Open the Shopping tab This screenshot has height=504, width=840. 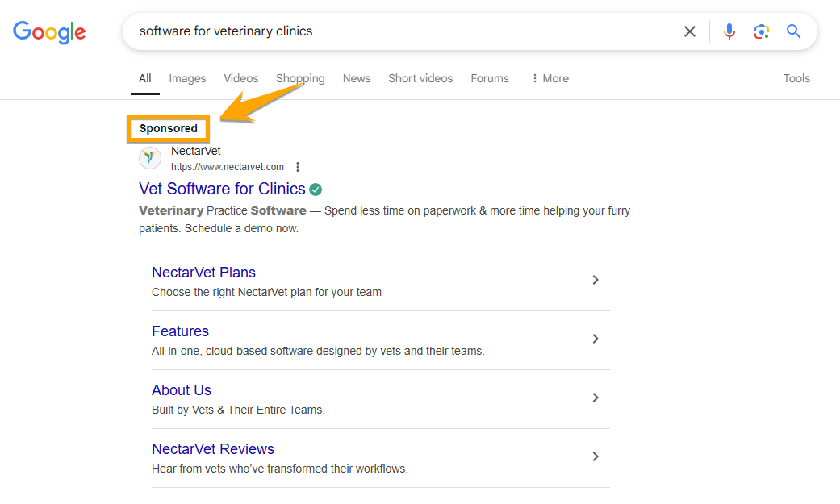coord(300,79)
